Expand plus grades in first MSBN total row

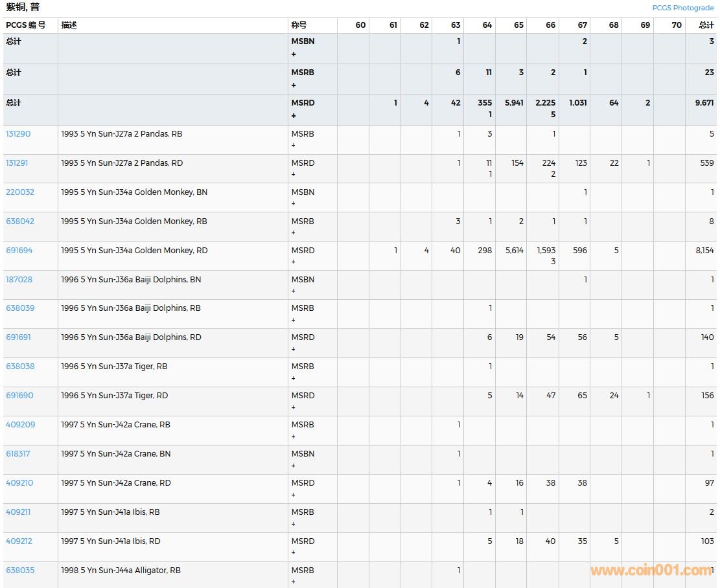(294, 54)
